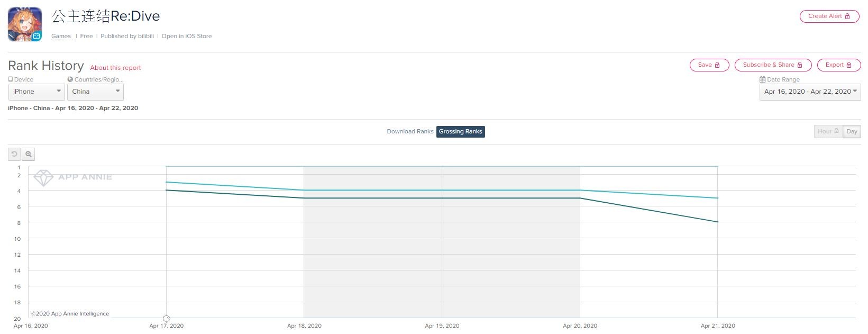Image resolution: width=868 pixels, height=334 pixels.
Task: Follow the Open in iOS Store link
Action: pos(186,36)
